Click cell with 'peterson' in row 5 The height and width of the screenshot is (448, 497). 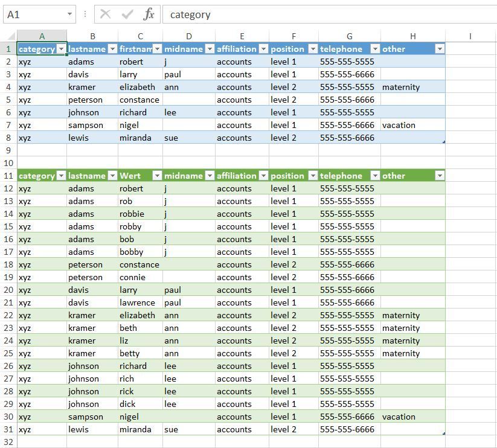point(92,100)
